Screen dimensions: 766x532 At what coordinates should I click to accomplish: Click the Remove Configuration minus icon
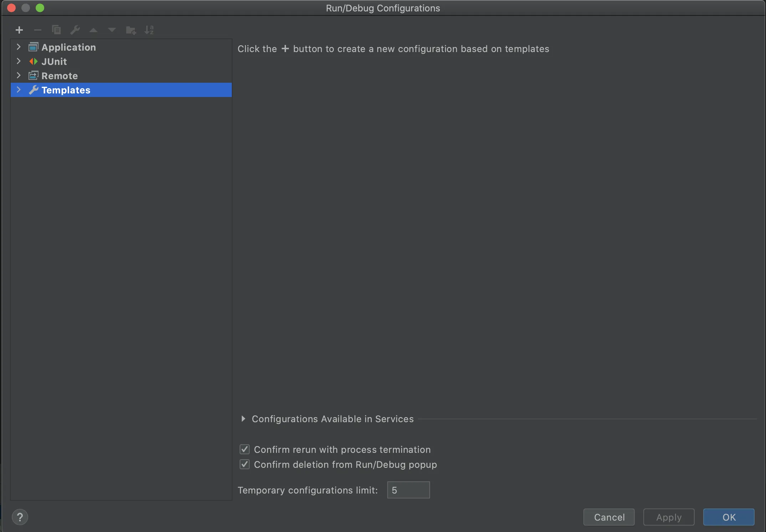[38, 30]
